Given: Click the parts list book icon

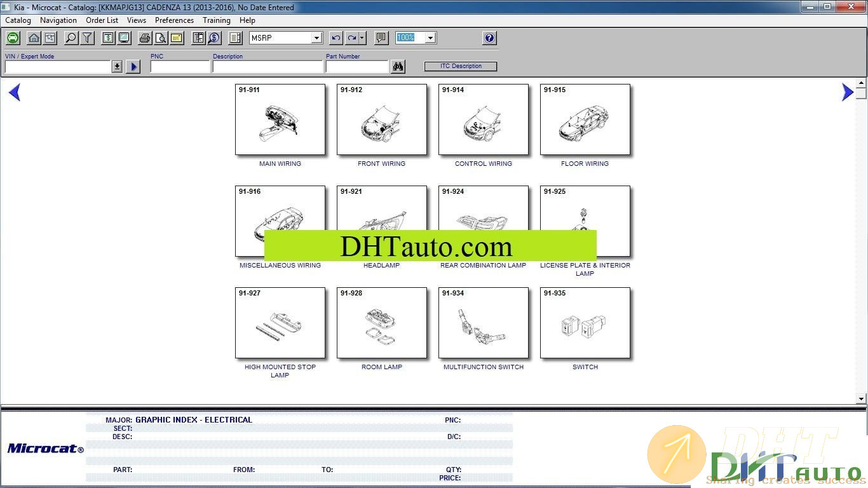Looking at the screenshot, I should pos(198,38).
